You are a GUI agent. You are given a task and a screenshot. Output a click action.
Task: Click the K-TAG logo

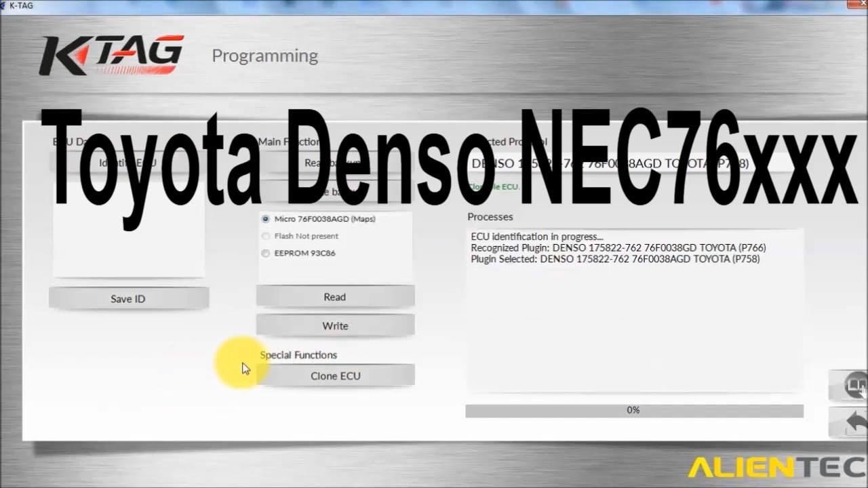click(112, 55)
